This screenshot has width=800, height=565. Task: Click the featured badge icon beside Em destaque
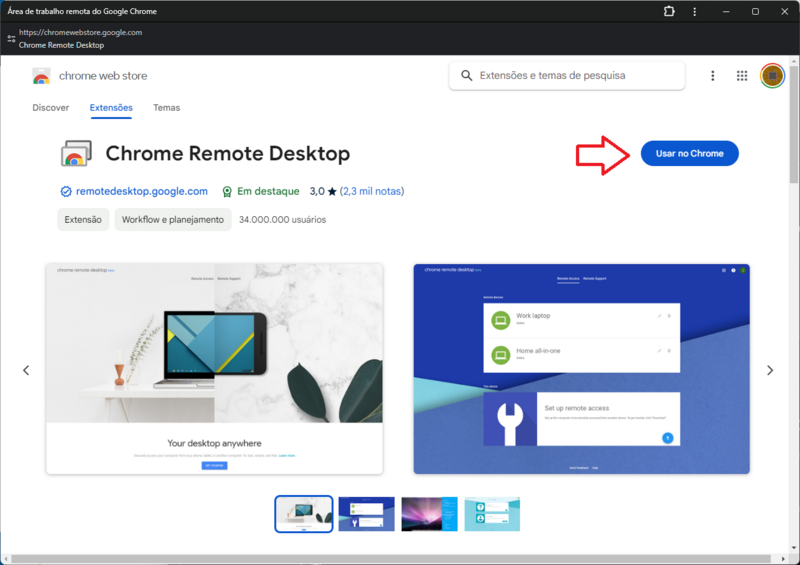(227, 191)
